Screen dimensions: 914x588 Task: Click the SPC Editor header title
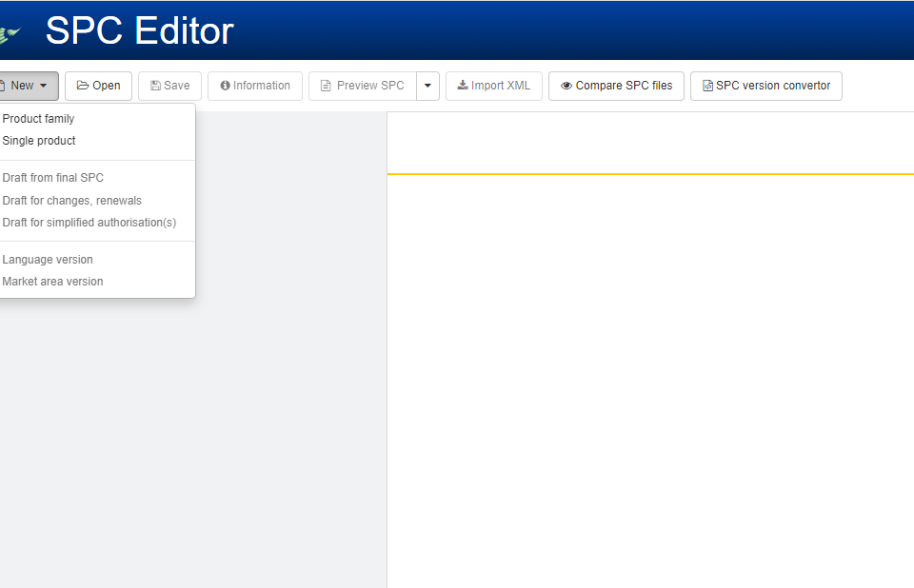[139, 31]
